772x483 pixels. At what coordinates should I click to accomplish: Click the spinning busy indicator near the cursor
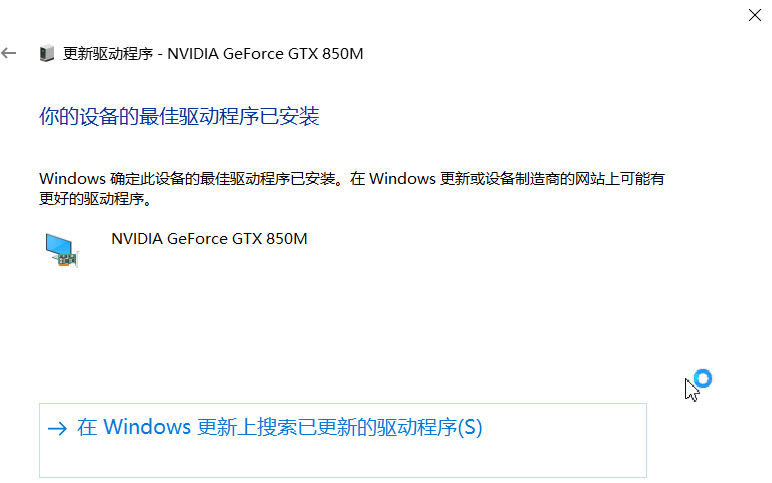click(702, 378)
